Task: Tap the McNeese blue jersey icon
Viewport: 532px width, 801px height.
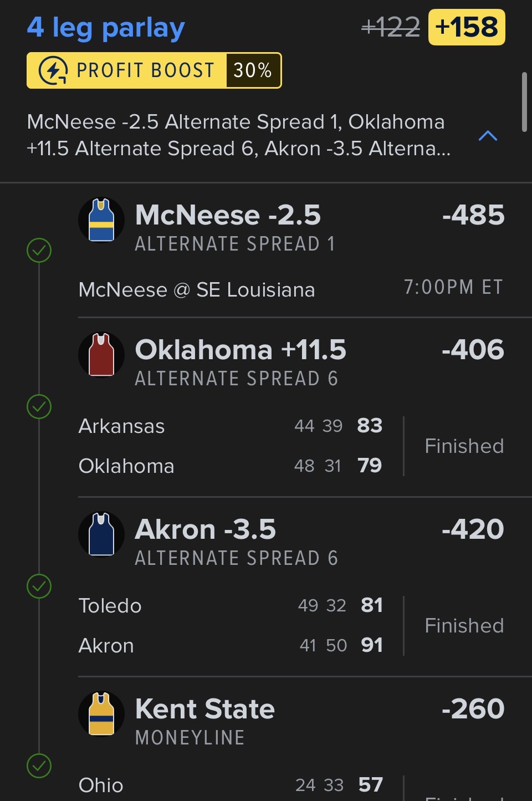Action: (101, 220)
